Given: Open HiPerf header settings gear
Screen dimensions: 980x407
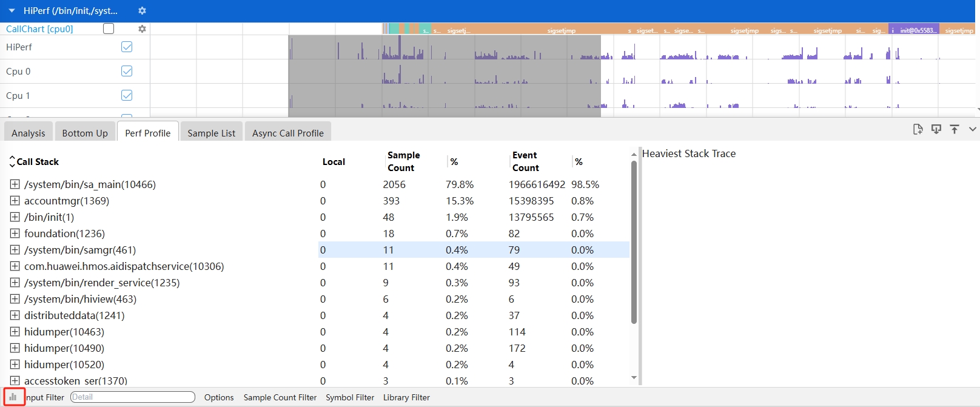Looking at the screenshot, I should coord(142,11).
